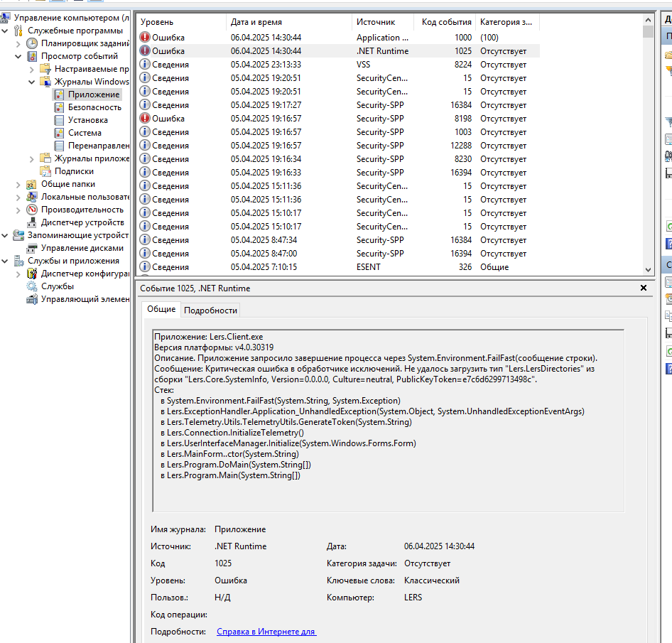
Task: Collapse the Просмотр событий node
Action: (x=18, y=56)
